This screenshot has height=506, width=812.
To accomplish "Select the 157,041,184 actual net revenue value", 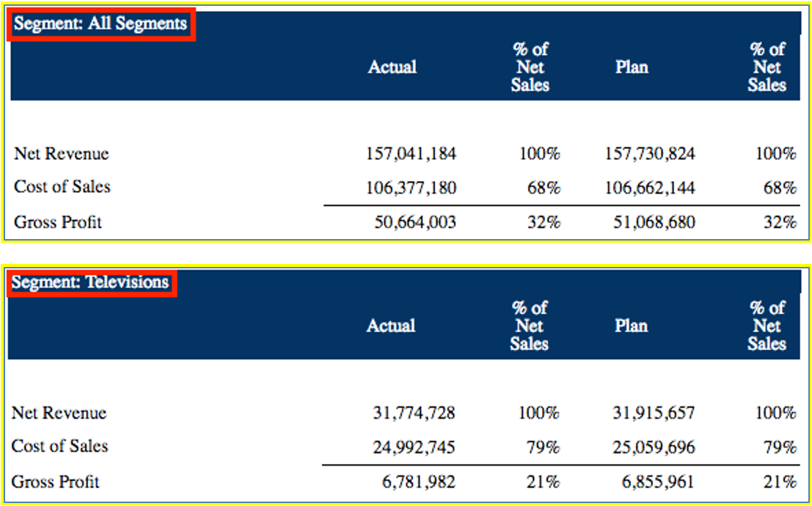I will coord(411,154).
